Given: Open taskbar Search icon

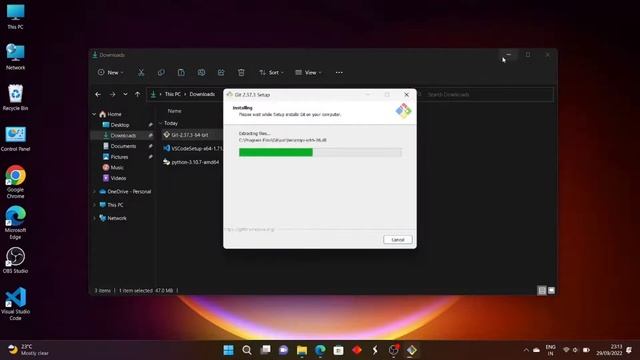Looking at the screenshot, I should (247, 350).
